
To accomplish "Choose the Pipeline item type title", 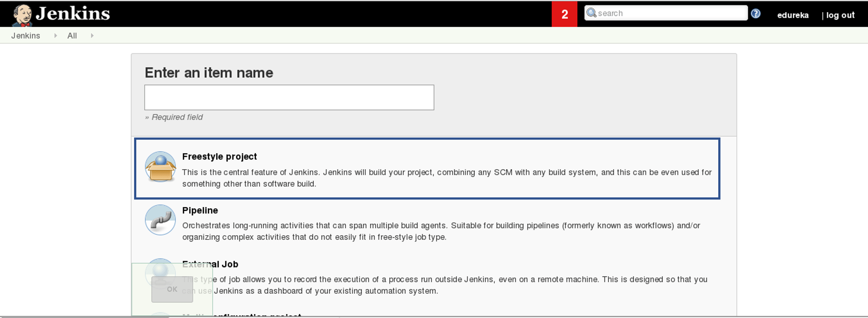I will tap(200, 210).
